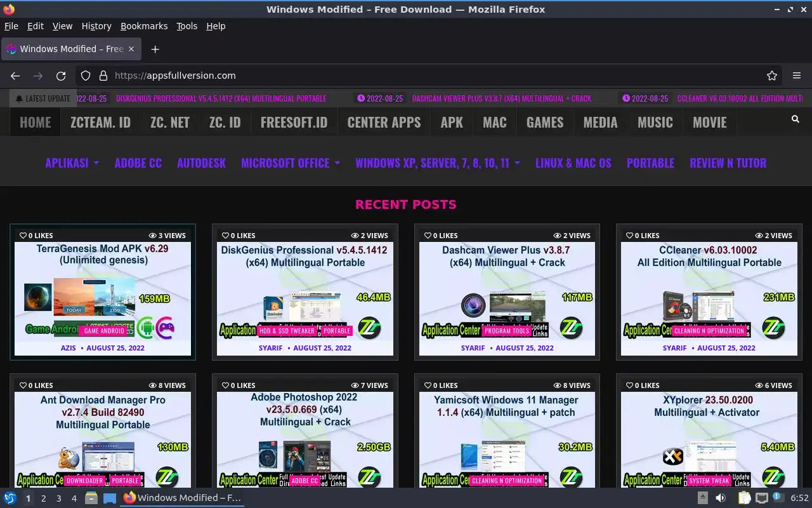Click the SYSTEM TWEAK tag
The image size is (812, 508).
point(709,481)
